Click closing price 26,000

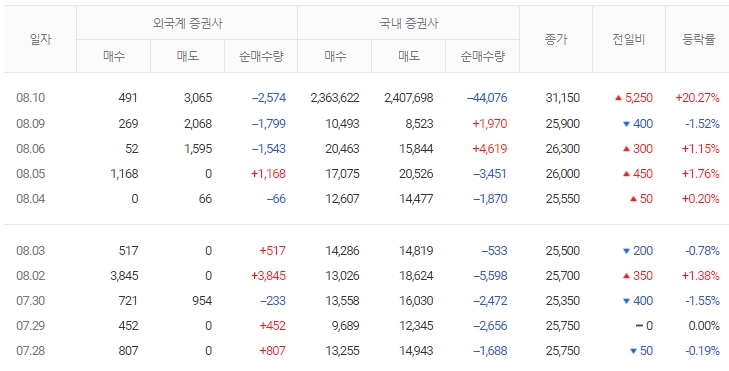pos(563,174)
